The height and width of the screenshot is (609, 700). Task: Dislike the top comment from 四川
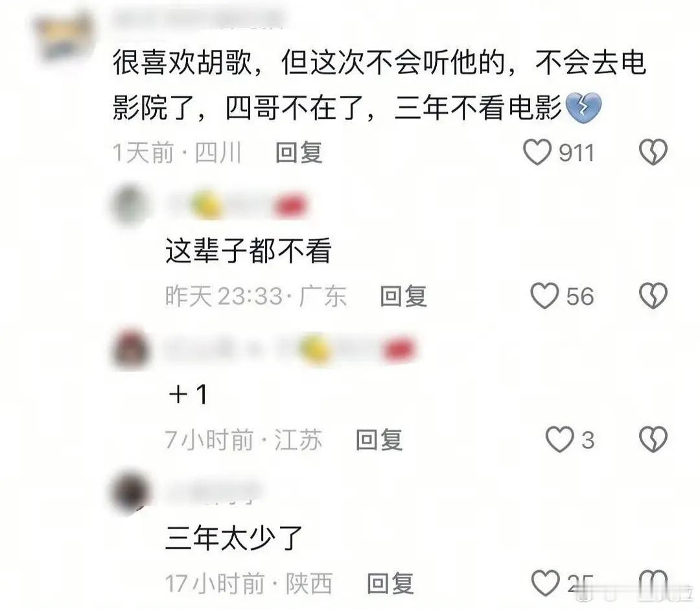pyautogui.click(x=653, y=152)
